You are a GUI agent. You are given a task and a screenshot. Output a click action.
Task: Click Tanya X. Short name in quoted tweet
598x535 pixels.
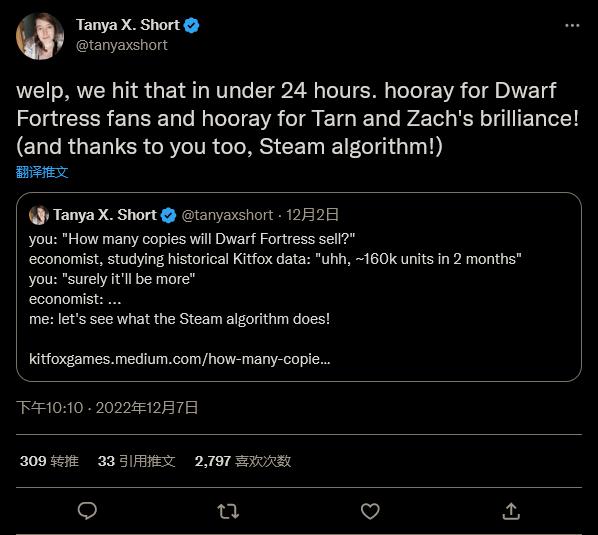[105, 215]
